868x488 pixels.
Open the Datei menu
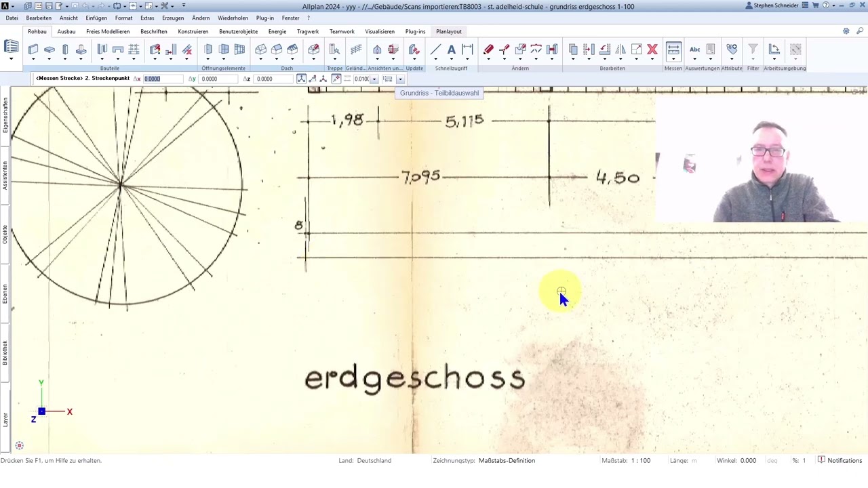(x=12, y=18)
